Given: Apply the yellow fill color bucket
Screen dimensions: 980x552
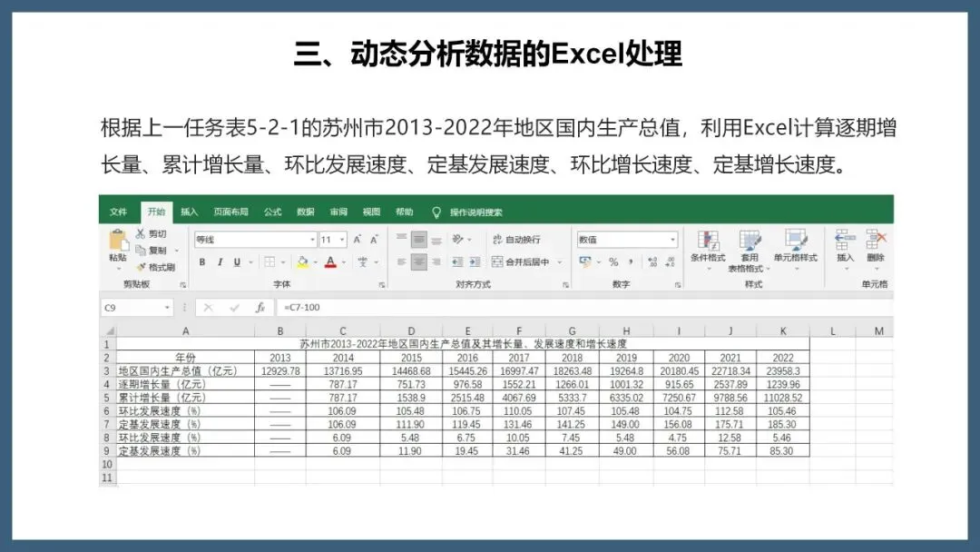Looking at the screenshot, I should (302, 262).
